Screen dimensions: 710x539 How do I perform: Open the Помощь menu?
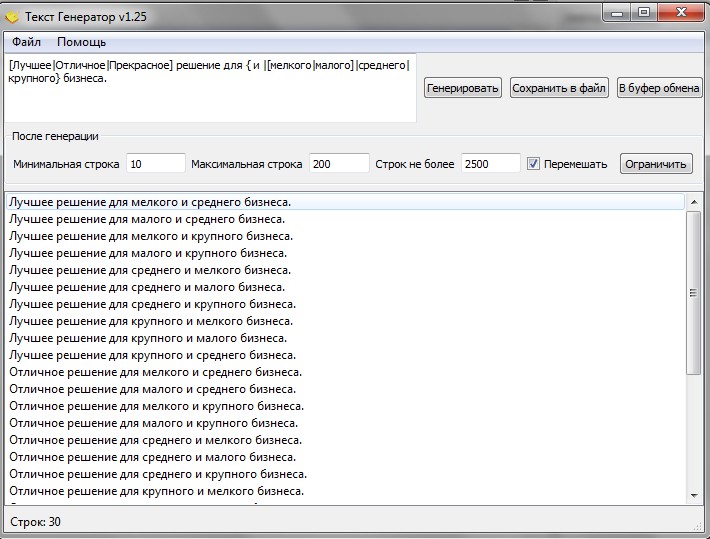pos(82,42)
